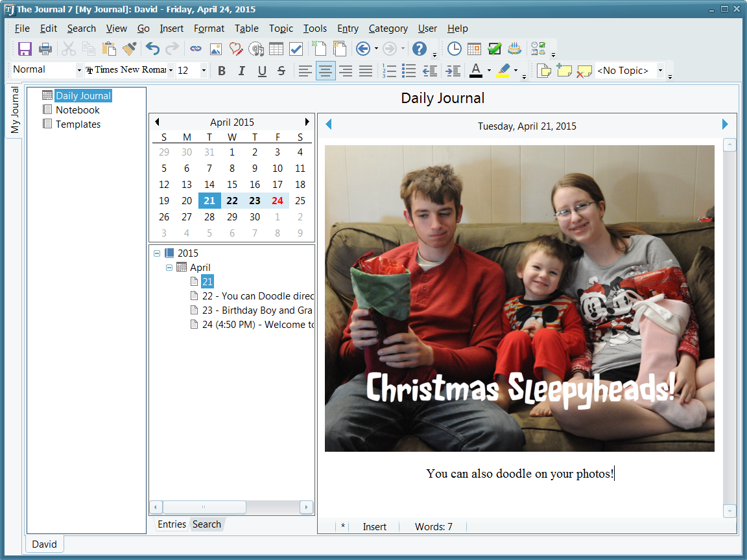Click the clock icon in the toolbar
The image size is (747, 560).
pos(455,49)
